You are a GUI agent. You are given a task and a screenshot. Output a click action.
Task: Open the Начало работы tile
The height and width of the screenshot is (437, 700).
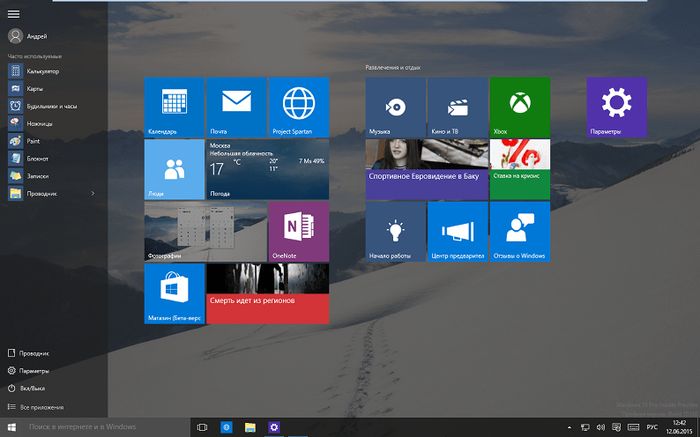(x=396, y=231)
